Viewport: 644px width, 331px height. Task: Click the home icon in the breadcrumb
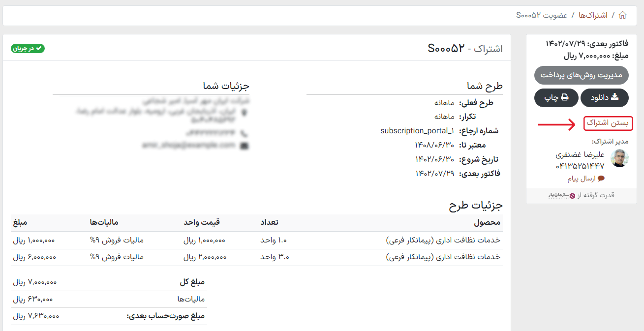click(x=622, y=15)
